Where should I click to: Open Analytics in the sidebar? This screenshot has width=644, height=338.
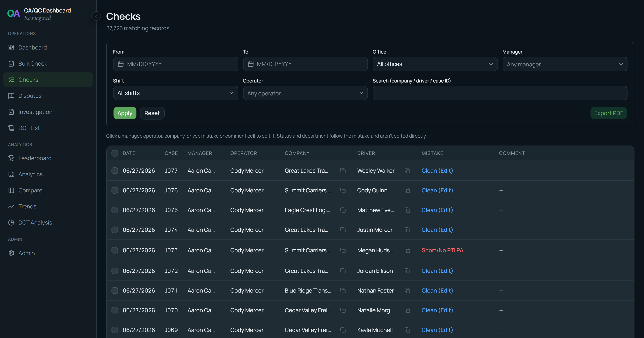pyautogui.click(x=48, y=174)
